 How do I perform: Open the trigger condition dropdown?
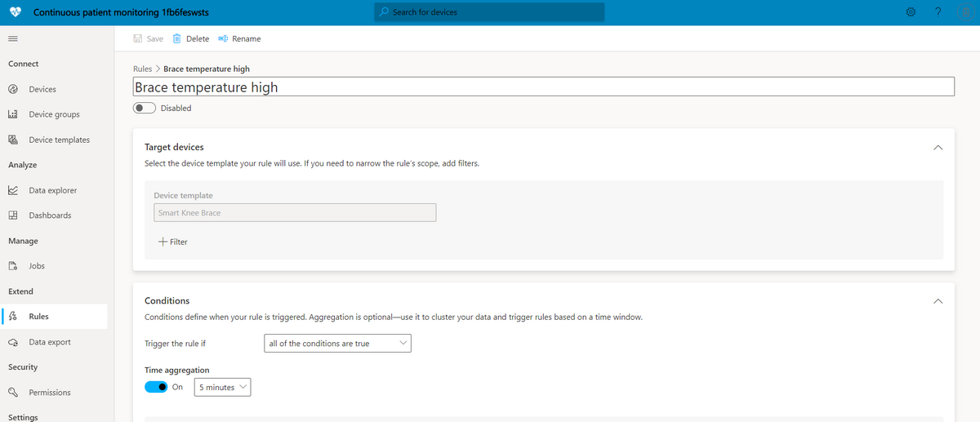point(338,344)
